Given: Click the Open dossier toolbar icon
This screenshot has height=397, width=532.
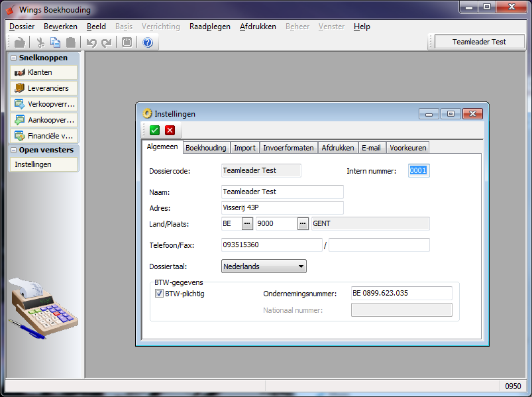Looking at the screenshot, I should (x=19, y=42).
